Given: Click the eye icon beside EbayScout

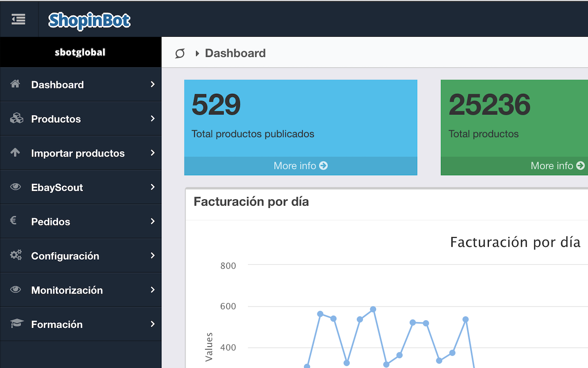Looking at the screenshot, I should 16,187.
